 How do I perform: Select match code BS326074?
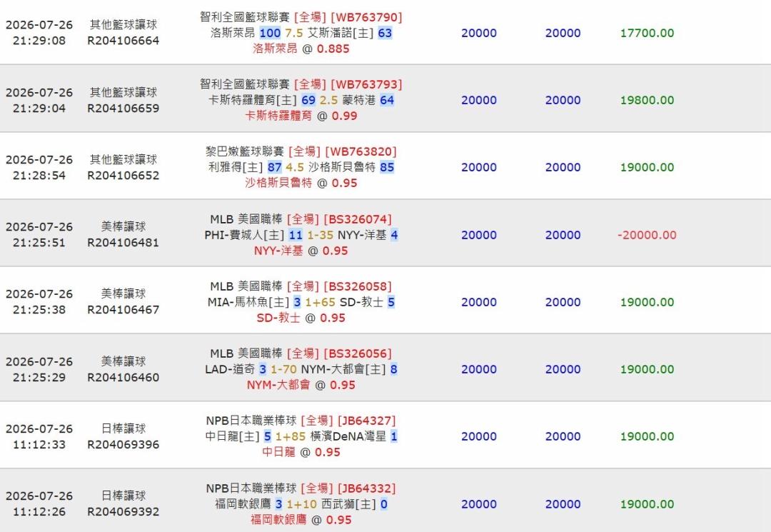click(358, 219)
